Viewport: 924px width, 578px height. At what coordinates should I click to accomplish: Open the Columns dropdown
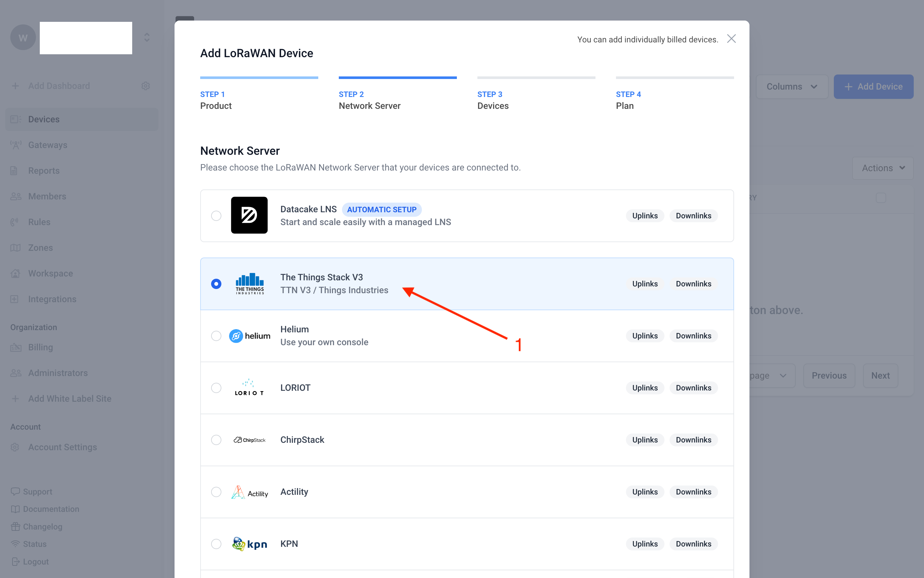coord(792,86)
